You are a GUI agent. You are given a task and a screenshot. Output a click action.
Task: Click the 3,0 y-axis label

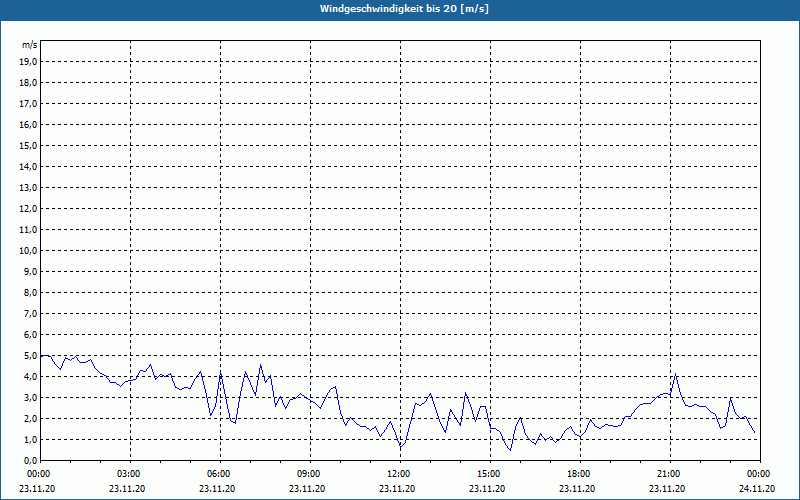tap(30, 397)
